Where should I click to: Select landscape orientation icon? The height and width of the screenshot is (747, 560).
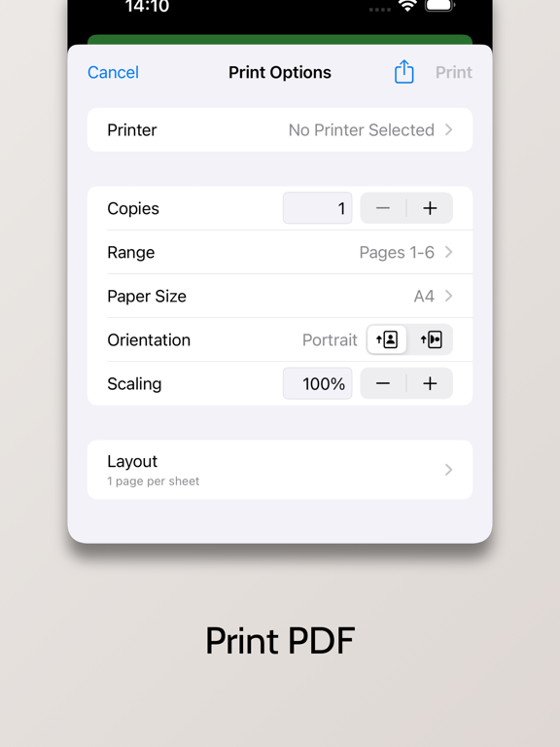click(431, 339)
